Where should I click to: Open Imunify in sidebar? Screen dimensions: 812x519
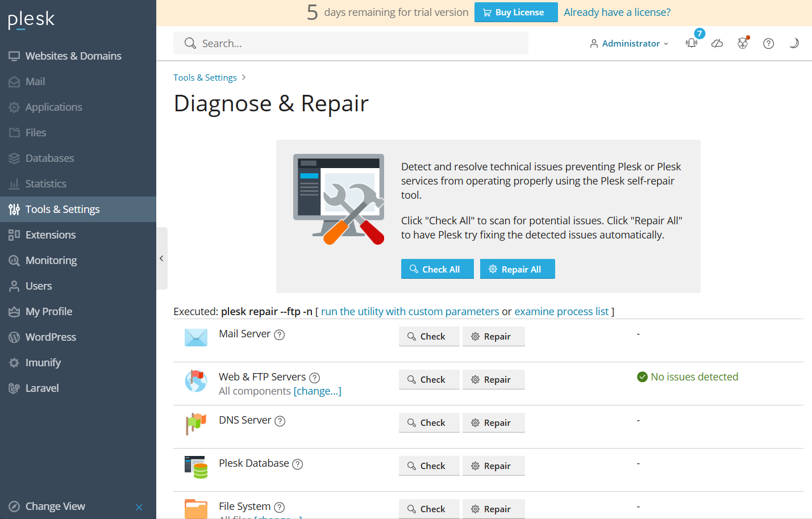[x=78, y=362]
